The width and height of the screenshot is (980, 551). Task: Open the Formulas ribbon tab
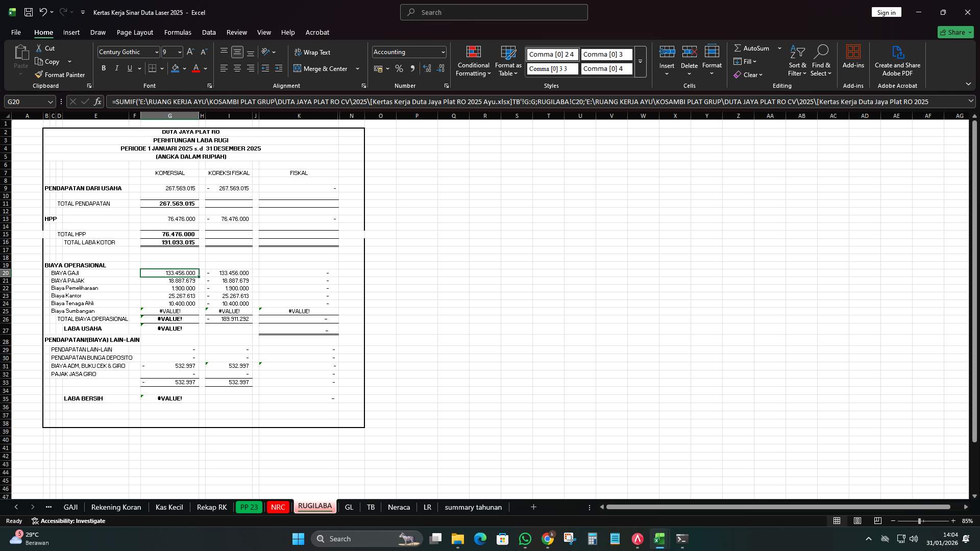(178, 32)
